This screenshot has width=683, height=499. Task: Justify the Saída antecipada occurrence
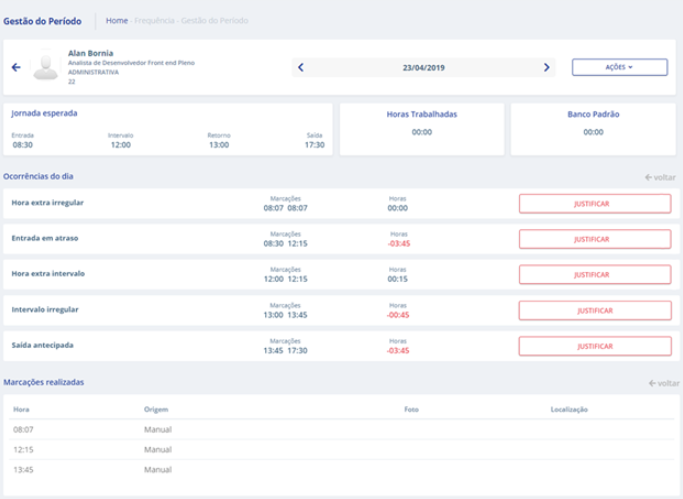pyautogui.click(x=594, y=346)
